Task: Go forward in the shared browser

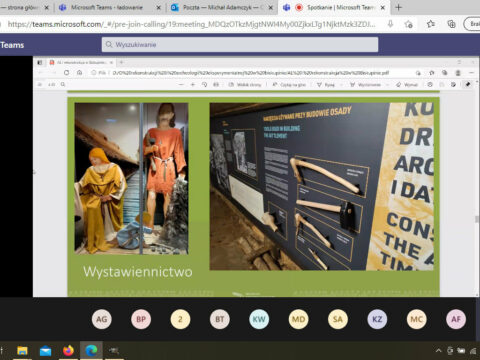Action: [x=53, y=72]
